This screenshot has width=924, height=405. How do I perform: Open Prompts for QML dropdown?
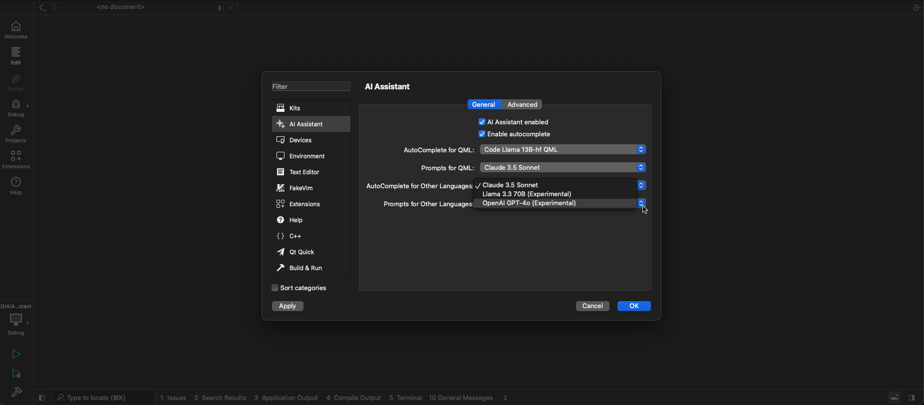pos(563,168)
